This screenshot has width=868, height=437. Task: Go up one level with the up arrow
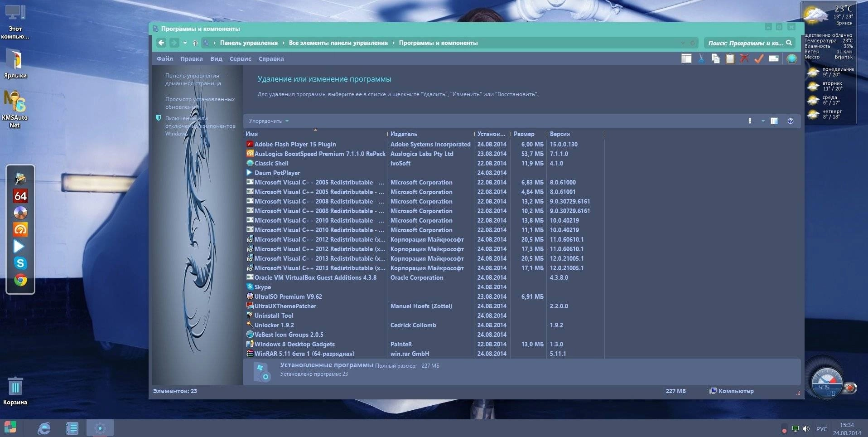(195, 43)
